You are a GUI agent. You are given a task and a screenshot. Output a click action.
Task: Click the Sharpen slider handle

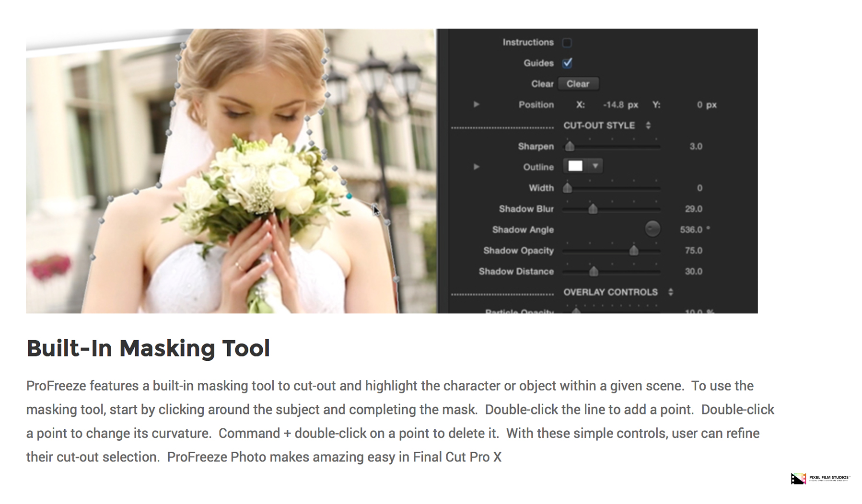[x=570, y=147]
